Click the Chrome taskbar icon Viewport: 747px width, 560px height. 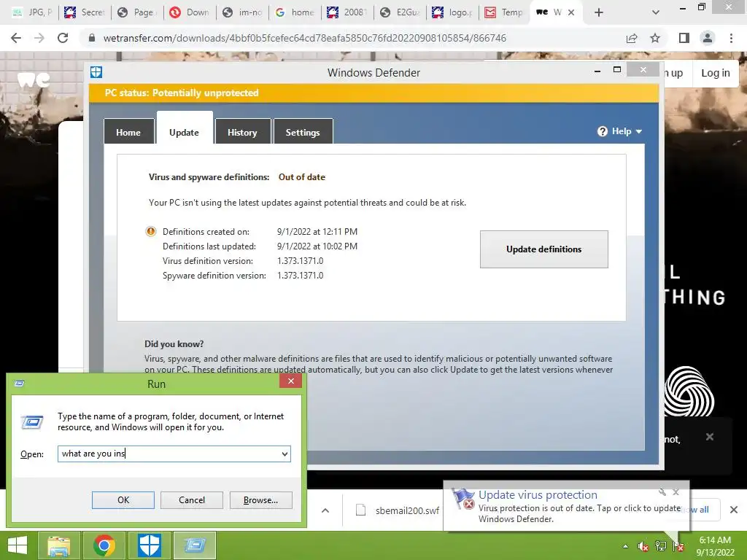[x=104, y=545]
